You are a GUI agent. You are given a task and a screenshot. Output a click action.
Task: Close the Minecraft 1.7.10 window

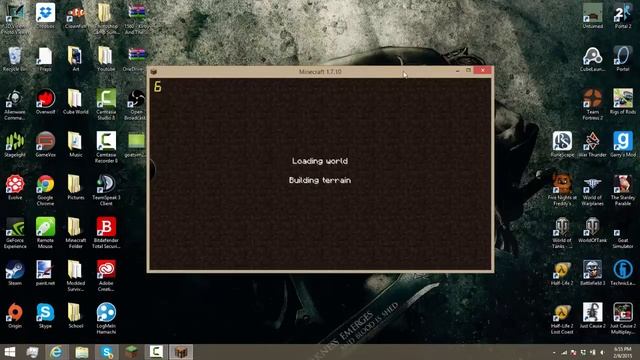pyautogui.click(x=483, y=71)
